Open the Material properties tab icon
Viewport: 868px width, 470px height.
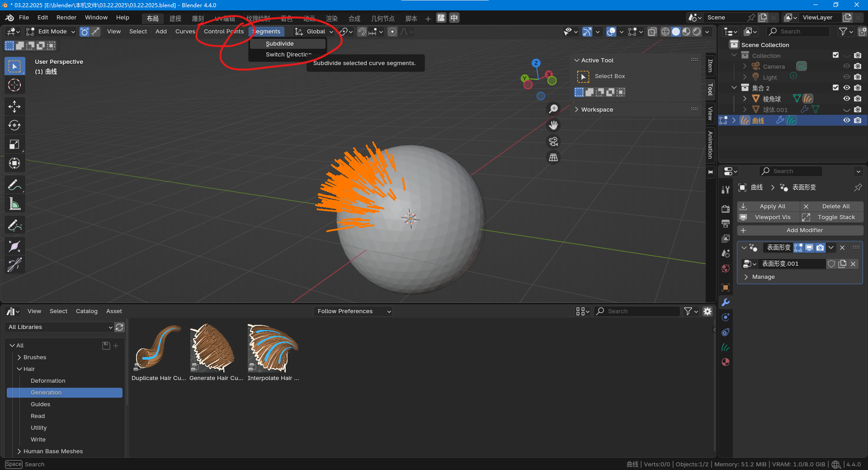[x=726, y=362]
